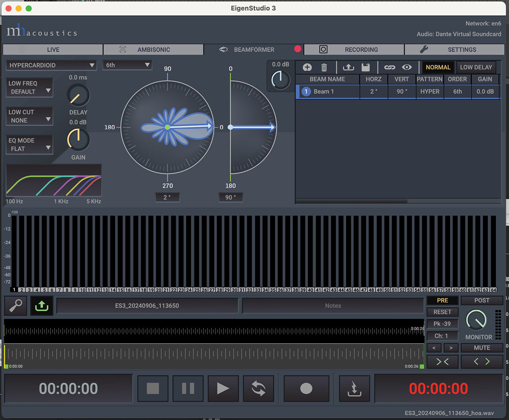Open file with green upload icon
Image resolution: width=509 pixels, height=420 pixels.
[42, 305]
